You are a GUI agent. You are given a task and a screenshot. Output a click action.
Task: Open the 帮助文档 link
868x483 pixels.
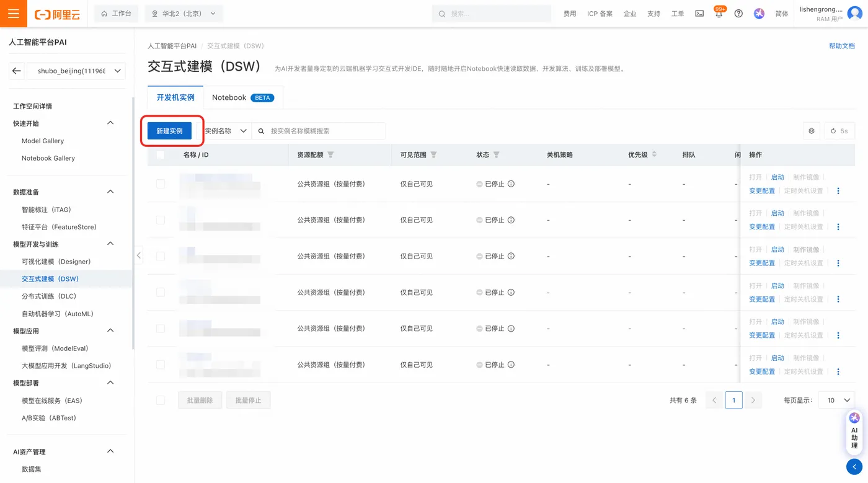842,46
